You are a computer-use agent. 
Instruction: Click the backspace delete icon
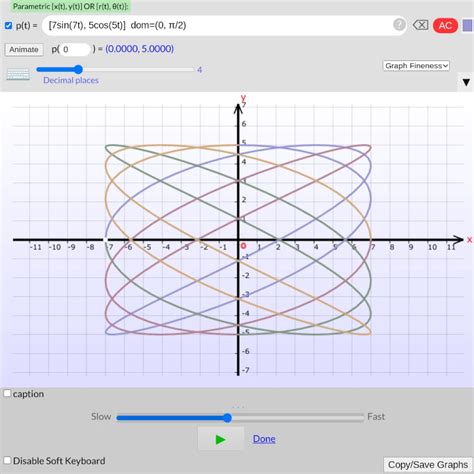[420, 25]
